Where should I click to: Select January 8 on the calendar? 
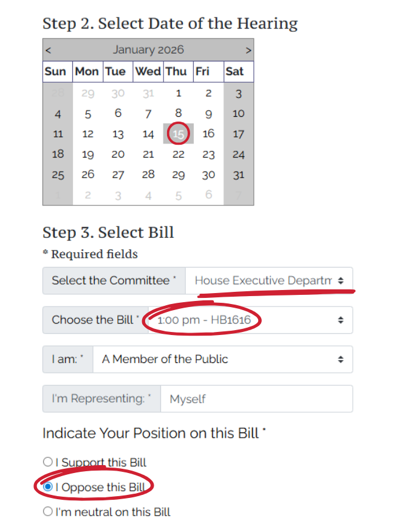tap(179, 113)
